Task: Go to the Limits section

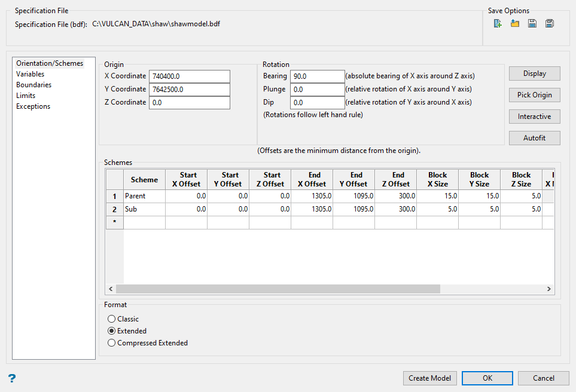Action: click(26, 96)
